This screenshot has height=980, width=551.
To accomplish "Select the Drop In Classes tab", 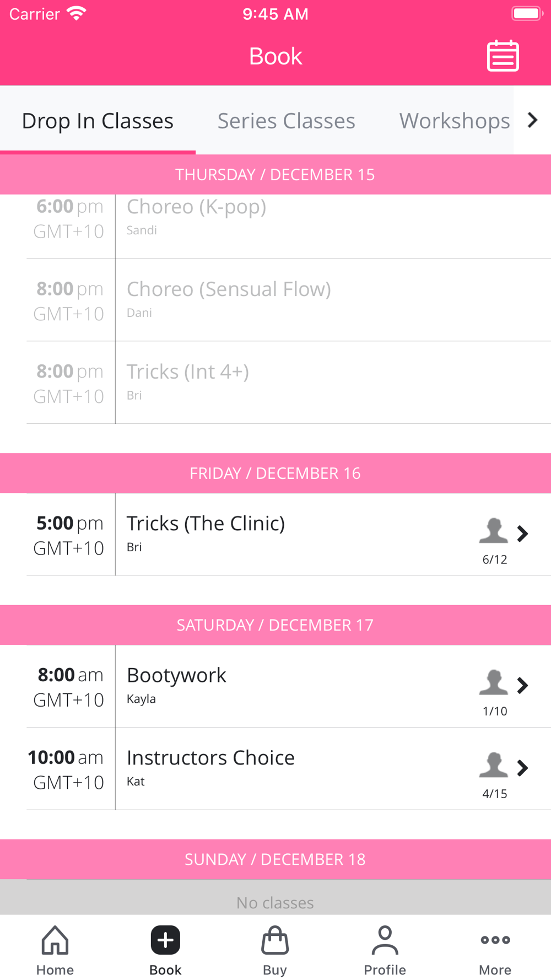I will pos(98,121).
